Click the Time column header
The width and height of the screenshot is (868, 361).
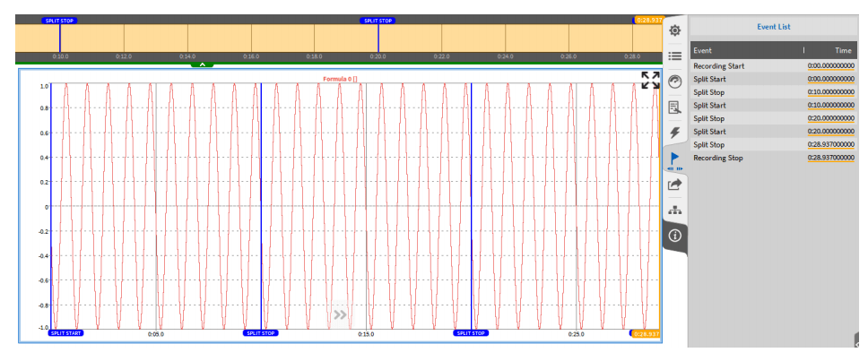[843, 51]
